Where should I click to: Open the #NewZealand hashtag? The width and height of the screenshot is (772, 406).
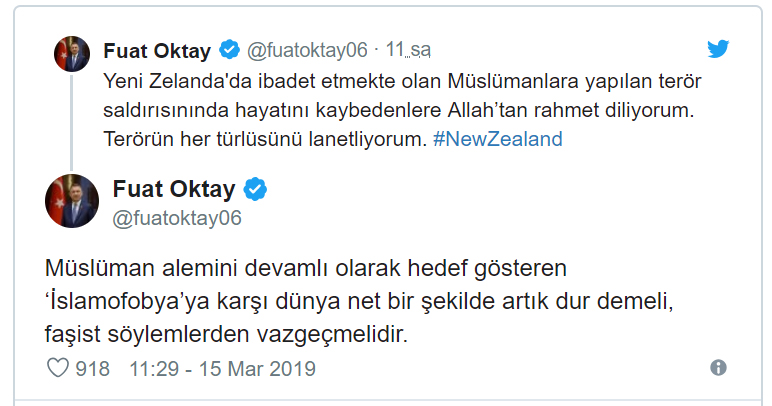[x=498, y=139]
